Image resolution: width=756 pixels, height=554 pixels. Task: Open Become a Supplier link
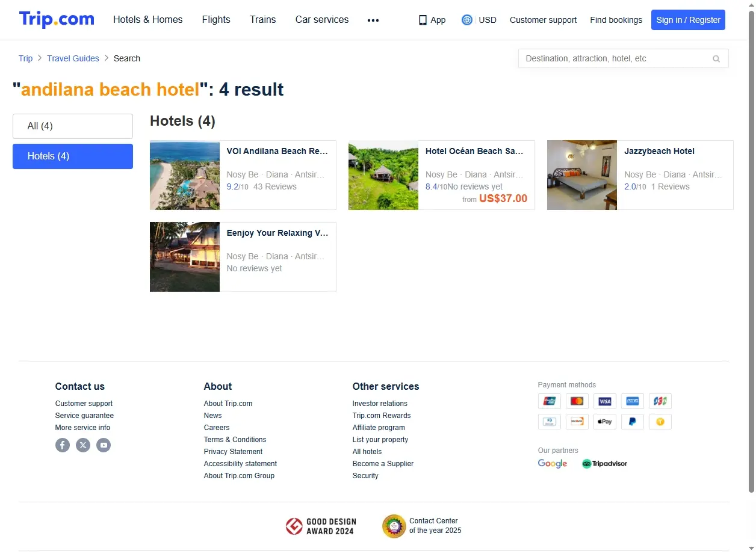[383, 464]
